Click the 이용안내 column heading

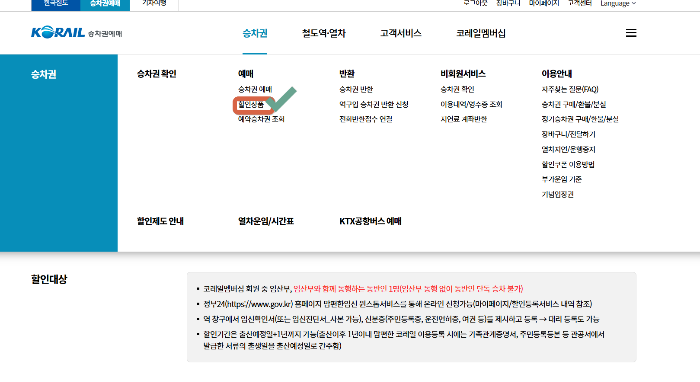pyautogui.click(x=557, y=74)
